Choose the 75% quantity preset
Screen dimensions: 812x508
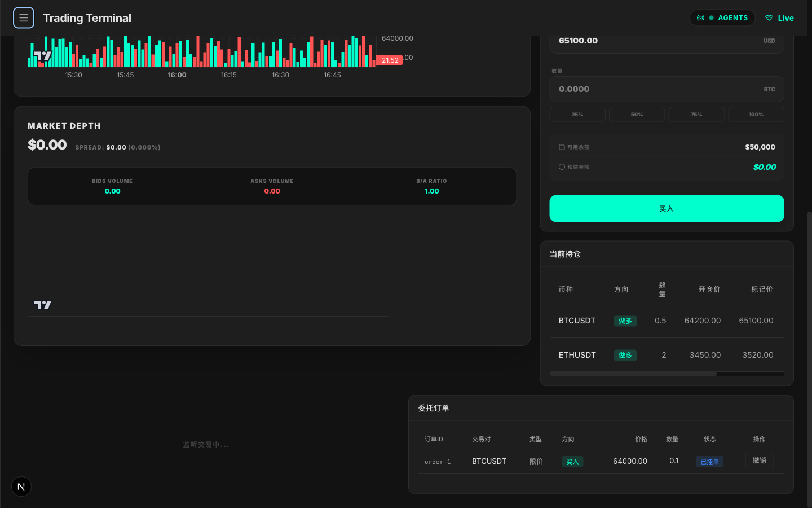tap(696, 115)
